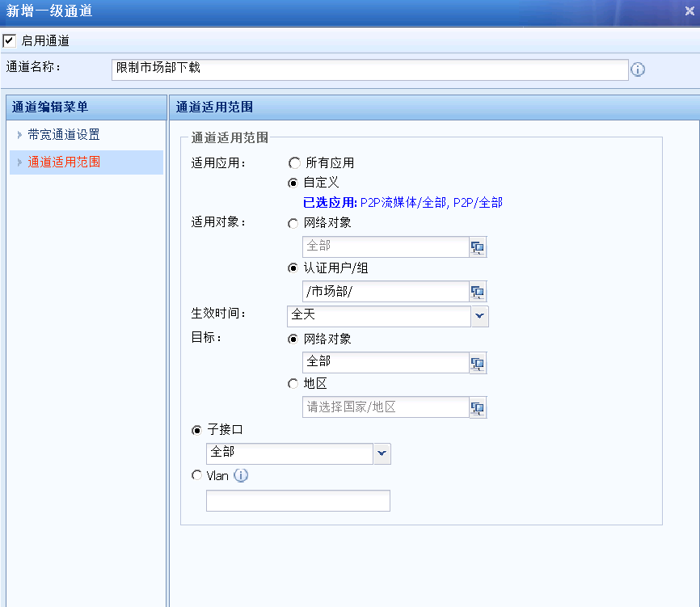The height and width of the screenshot is (607, 700).
Task: Select the 地区 radio button
Action: coord(294,384)
